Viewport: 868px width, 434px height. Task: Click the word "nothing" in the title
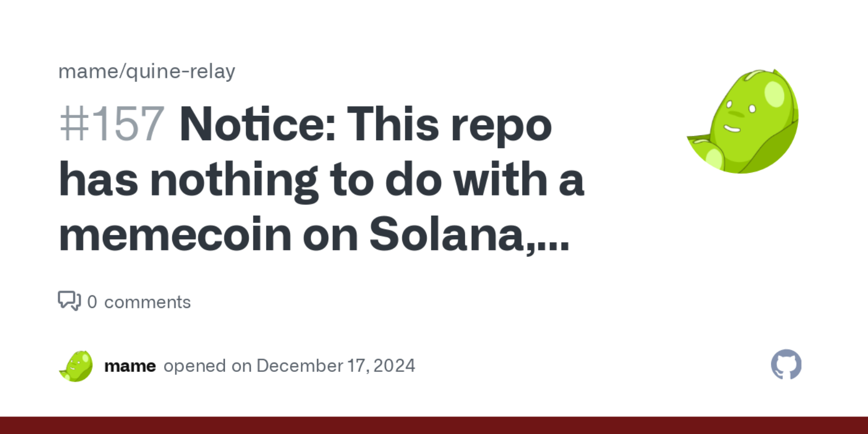[234, 180]
